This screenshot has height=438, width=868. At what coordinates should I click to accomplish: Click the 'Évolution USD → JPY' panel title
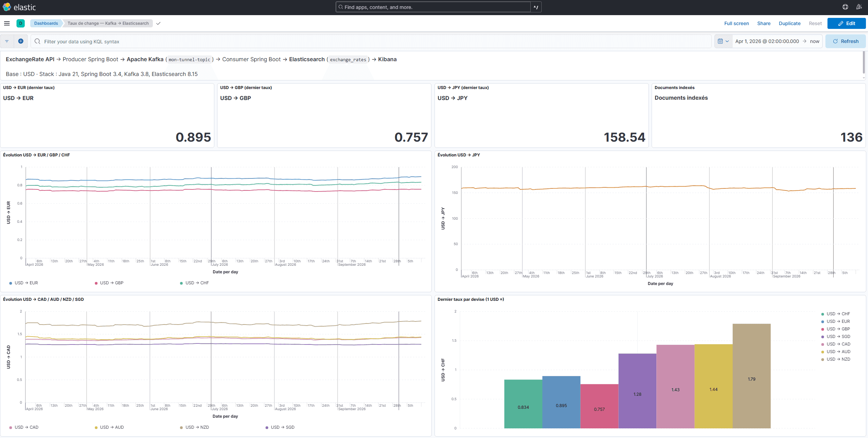[459, 155]
